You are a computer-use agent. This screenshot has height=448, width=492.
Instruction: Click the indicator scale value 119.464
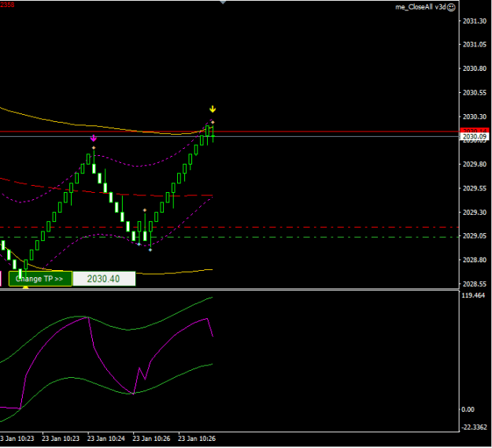[473, 295]
